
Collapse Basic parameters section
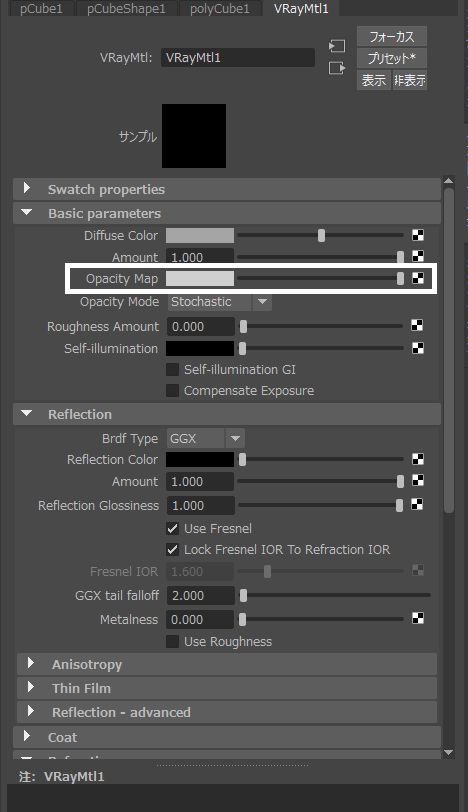point(227,213)
